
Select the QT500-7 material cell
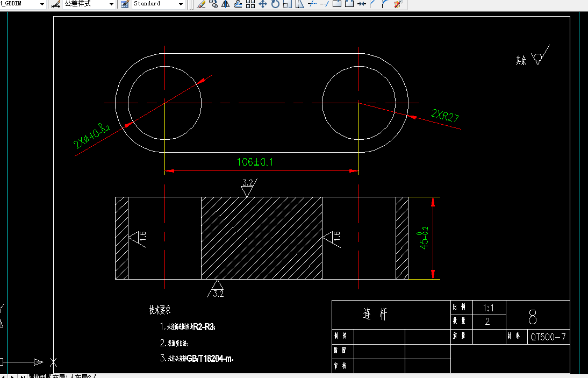coord(548,337)
